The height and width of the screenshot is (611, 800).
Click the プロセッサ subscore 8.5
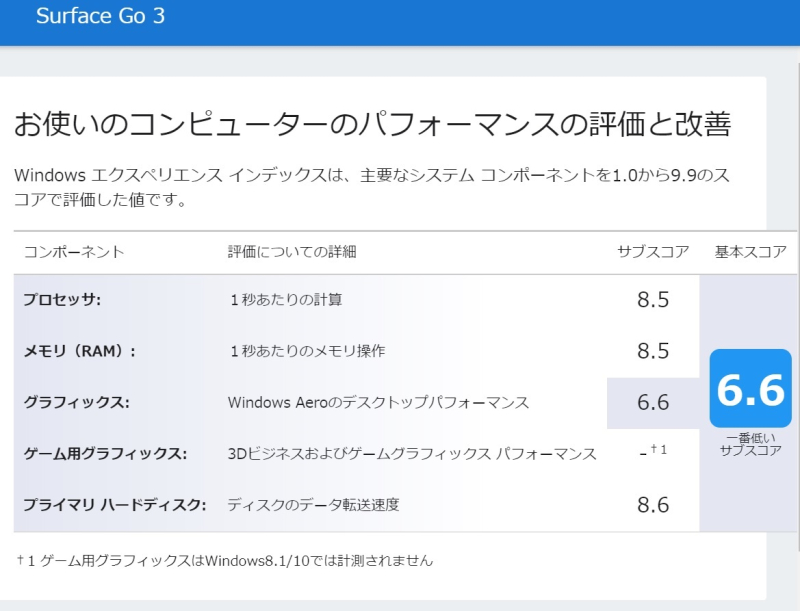point(653,299)
